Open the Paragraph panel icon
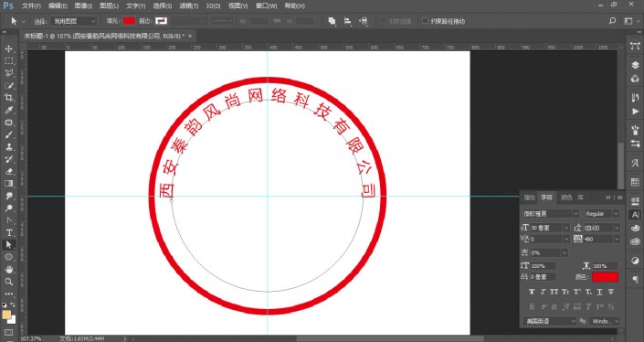Image resolution: width=644 pixels, height=342 pixels. 635,280
